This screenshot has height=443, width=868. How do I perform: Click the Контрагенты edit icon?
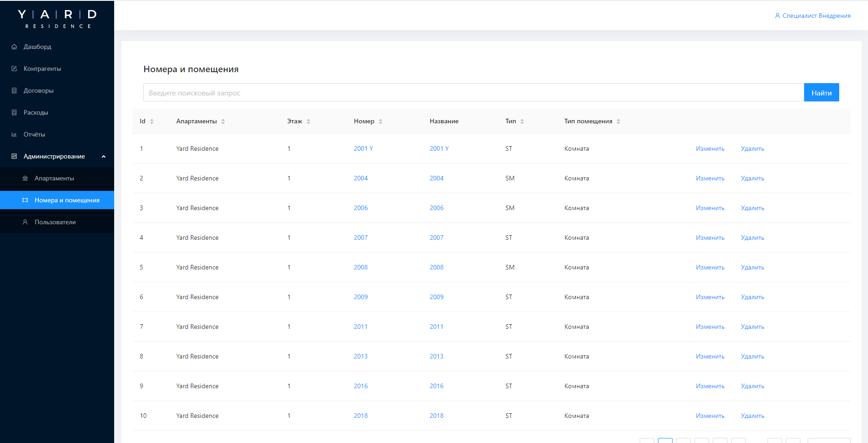tap(14, 69)
